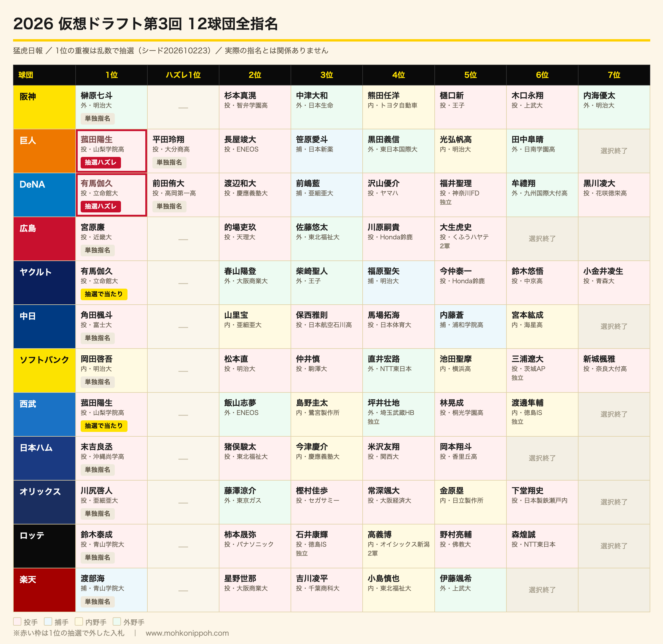The image size is (663, 644).
Task: Select player 大生虎史 in 広島 row
Action: [470, 238]
